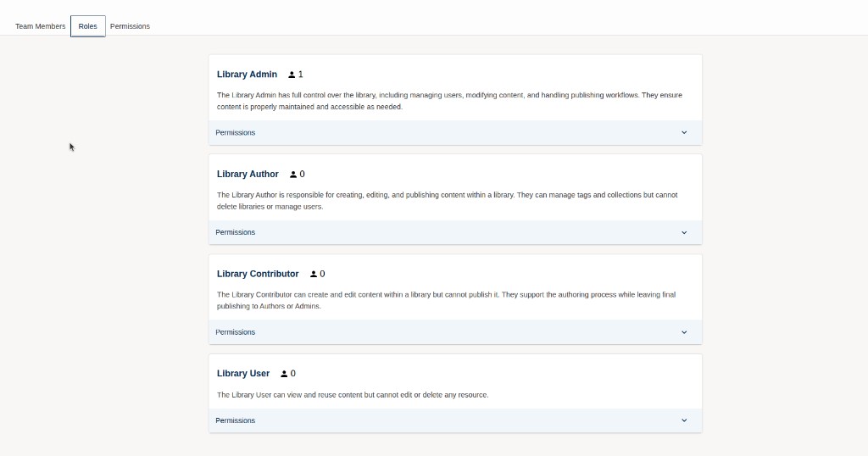This screenshot has width=868, height=456.
Task: Open Permissions label under Library Admin
Action: pos(236,133)
